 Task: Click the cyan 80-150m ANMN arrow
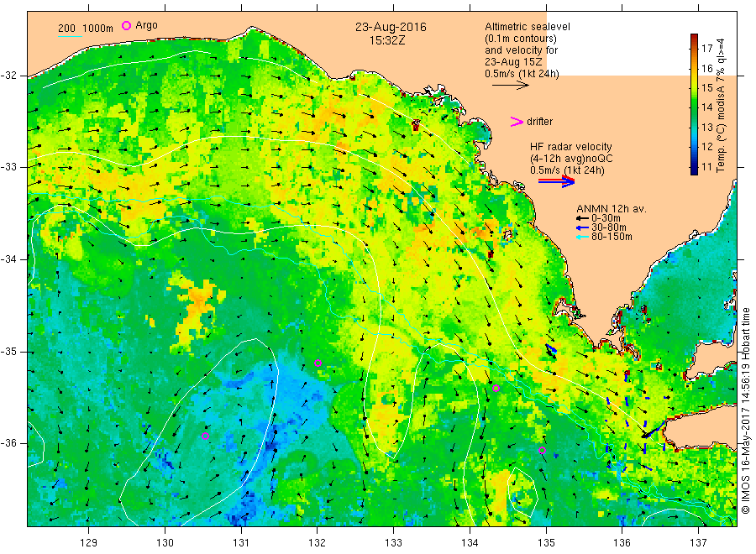pos(582,237)
